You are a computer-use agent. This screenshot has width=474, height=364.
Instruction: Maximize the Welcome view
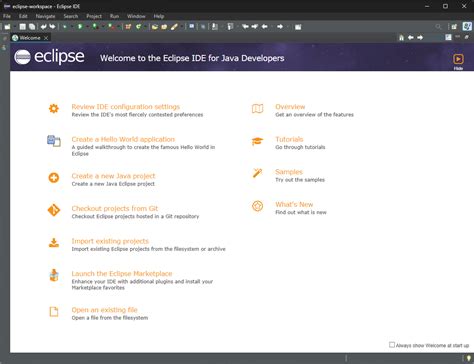[467, 37]
